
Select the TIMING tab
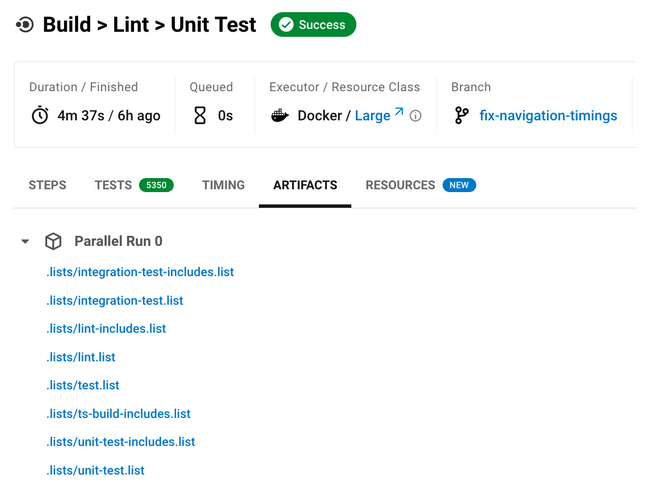(x=223, y=185)
